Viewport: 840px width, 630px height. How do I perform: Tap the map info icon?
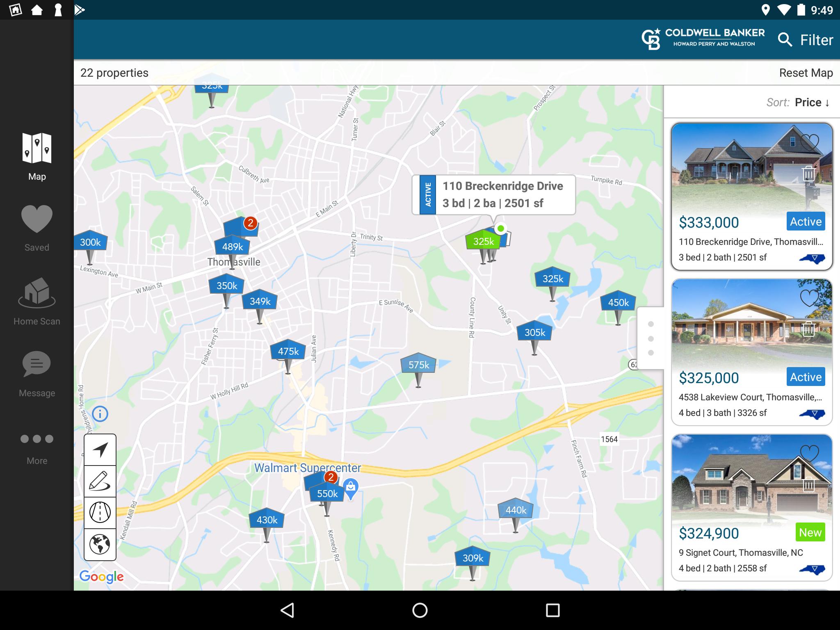pyautogui.click(x=100, y=414)
